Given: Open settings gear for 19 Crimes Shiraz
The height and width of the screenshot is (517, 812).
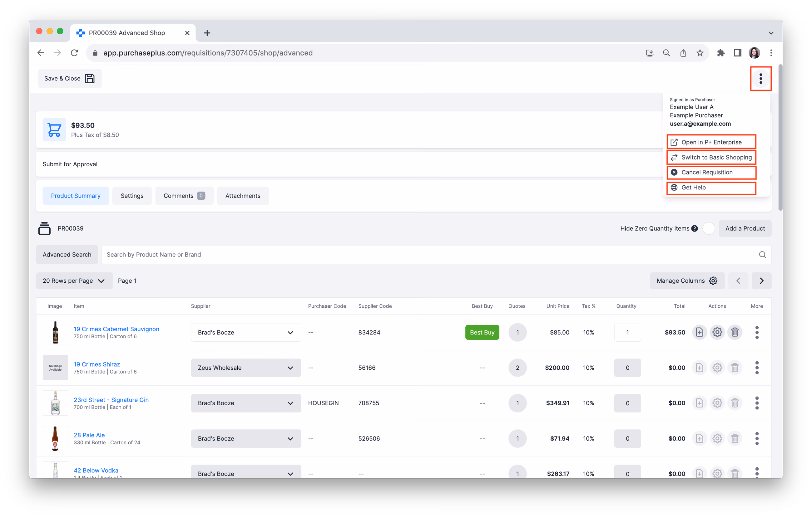Looking at the screenshot, I should pyautogui.click(x=717, y=368).
